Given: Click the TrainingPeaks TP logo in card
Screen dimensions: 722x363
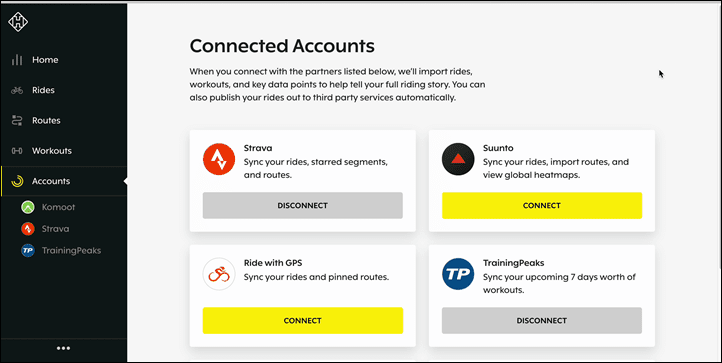Looking at the screenshot, I should pyautogui.click(x=458, y=274).
